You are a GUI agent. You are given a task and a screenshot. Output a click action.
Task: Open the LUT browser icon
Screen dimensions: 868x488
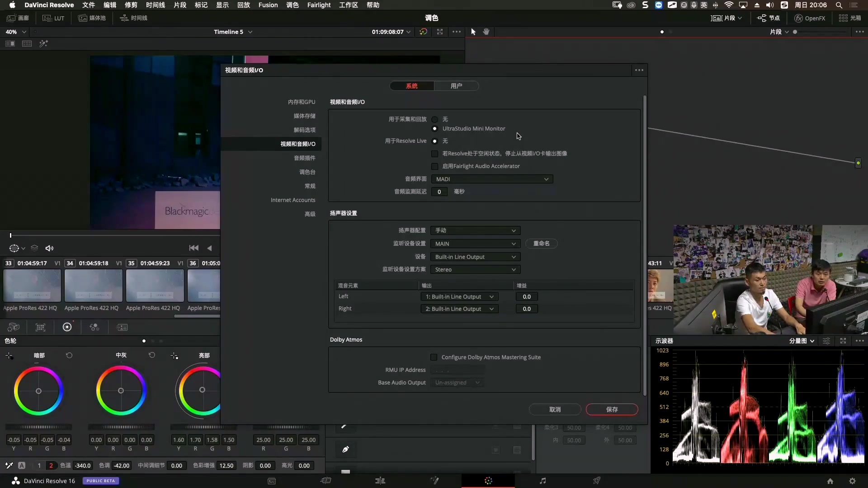[x=53, y=18]
